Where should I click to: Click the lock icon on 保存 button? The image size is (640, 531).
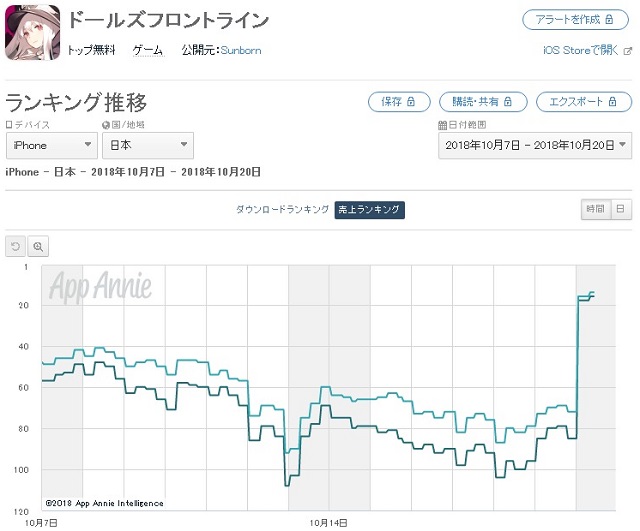(x=411, y=101)
